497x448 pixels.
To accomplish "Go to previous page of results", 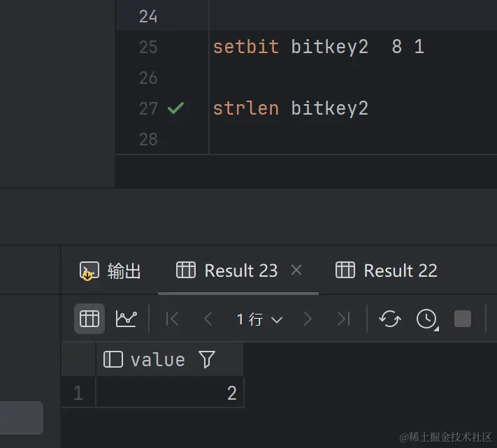I will 208,319.
